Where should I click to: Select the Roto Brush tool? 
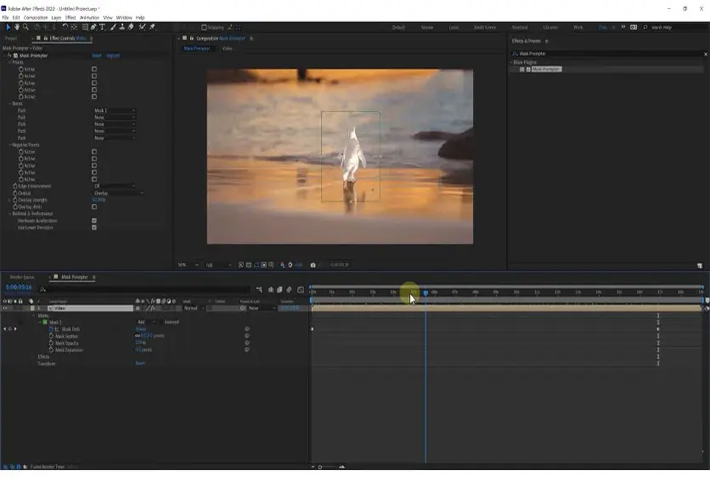click(x=142, y=27)
